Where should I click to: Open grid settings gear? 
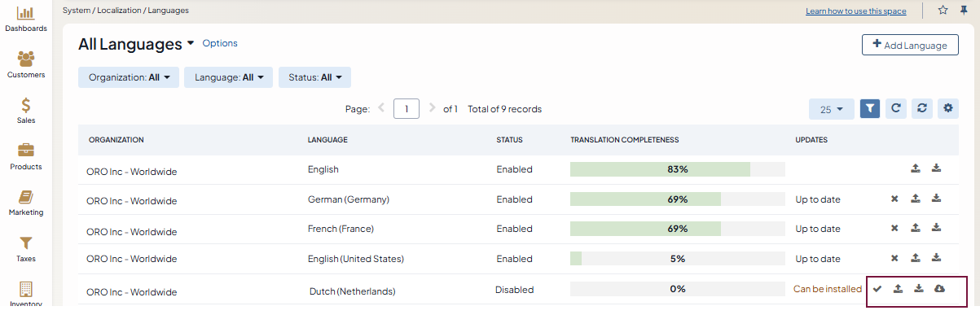[947, 108]
